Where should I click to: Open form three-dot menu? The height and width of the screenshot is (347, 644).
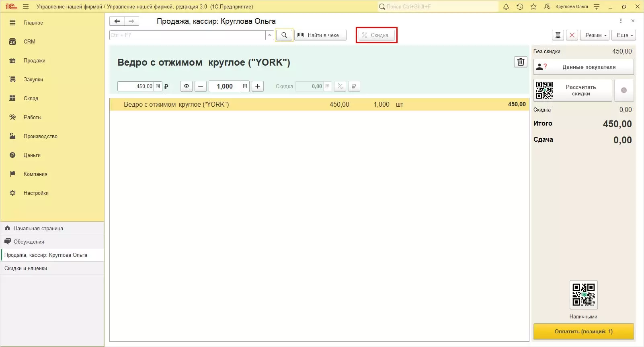(x=621, y=21)
